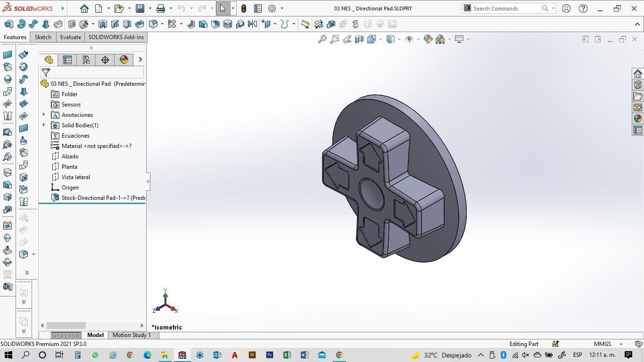Screen dimensions: 644x362
Task: Select the Lofted Boss/Base tool
Action: click(46, 24)
